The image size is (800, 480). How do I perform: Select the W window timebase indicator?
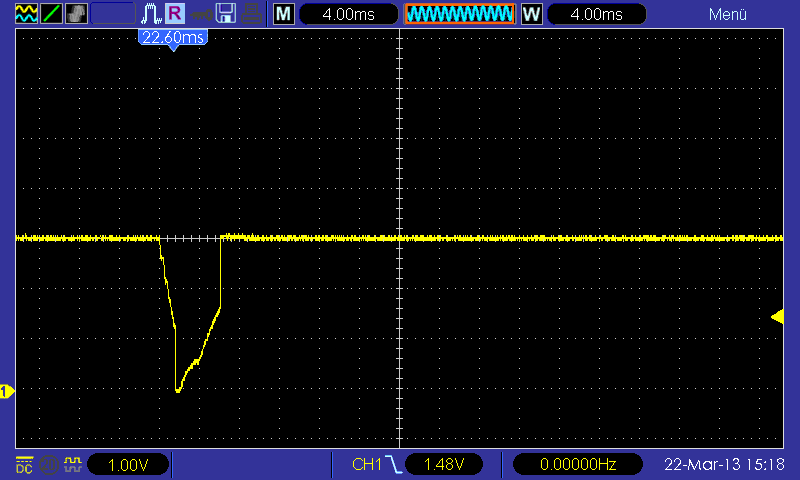coord(531,14)
